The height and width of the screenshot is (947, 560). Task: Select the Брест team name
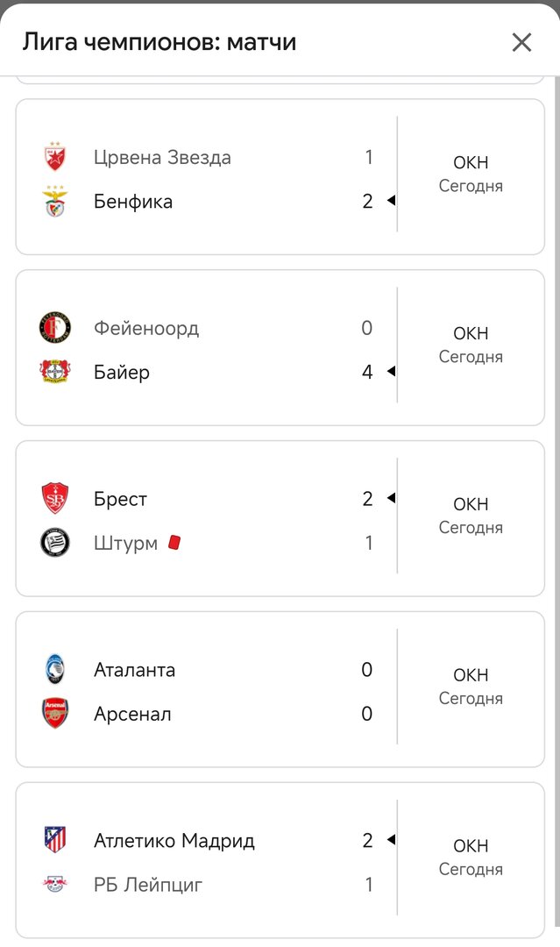[x=120, y=499]
